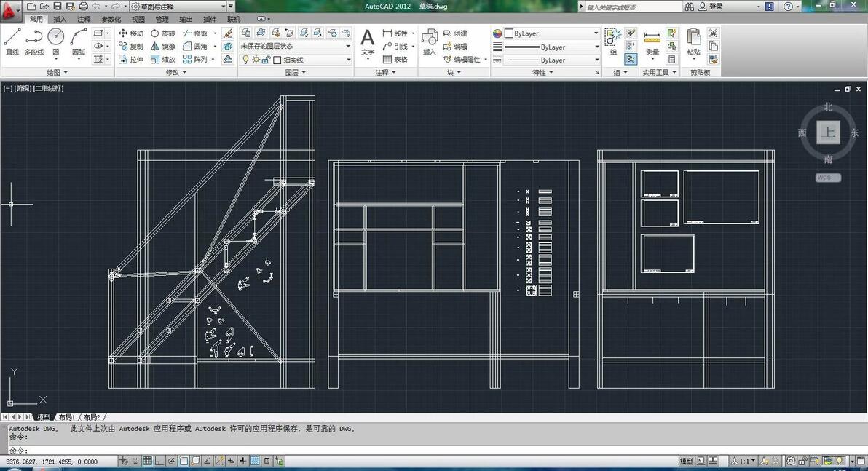Screen dimensions: 868x471
Task: Switch to the 参数化 ribbon tab
Action: pos(111,20)
